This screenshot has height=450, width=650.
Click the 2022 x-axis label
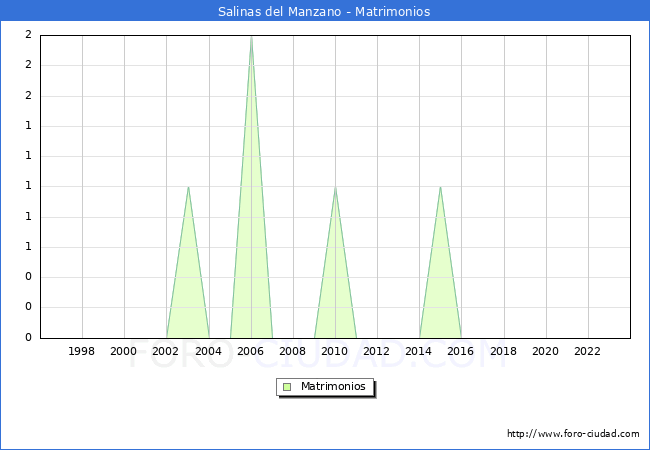588,351
